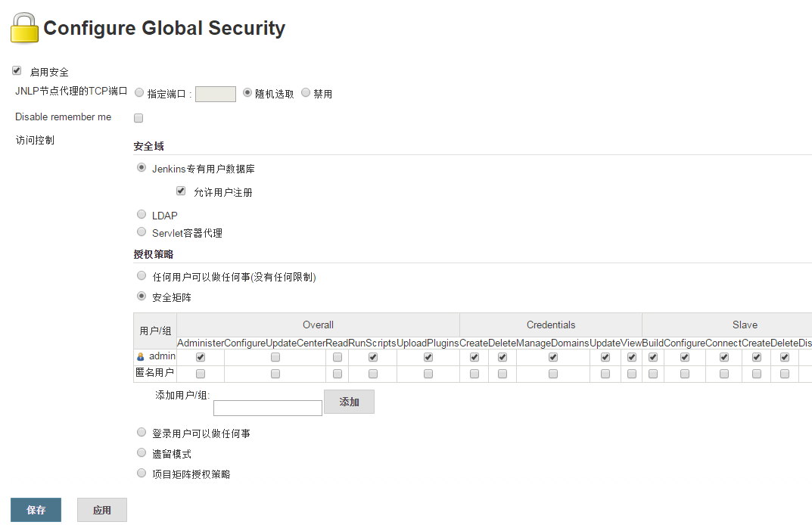Viewport: 812px width, 525px height.
Task: Click the 添加 button
Action: (349, 402)
